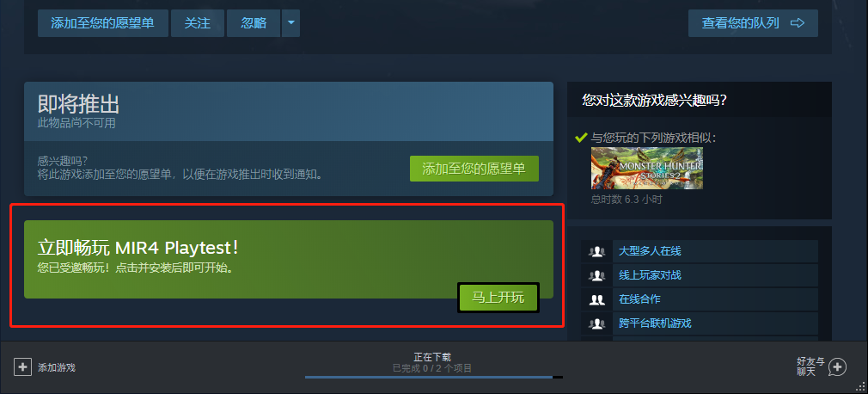Click the 大型多人在线 category icon
Image resolution: width=868 pixels, height=394 pixels.
tap(596, 251)
